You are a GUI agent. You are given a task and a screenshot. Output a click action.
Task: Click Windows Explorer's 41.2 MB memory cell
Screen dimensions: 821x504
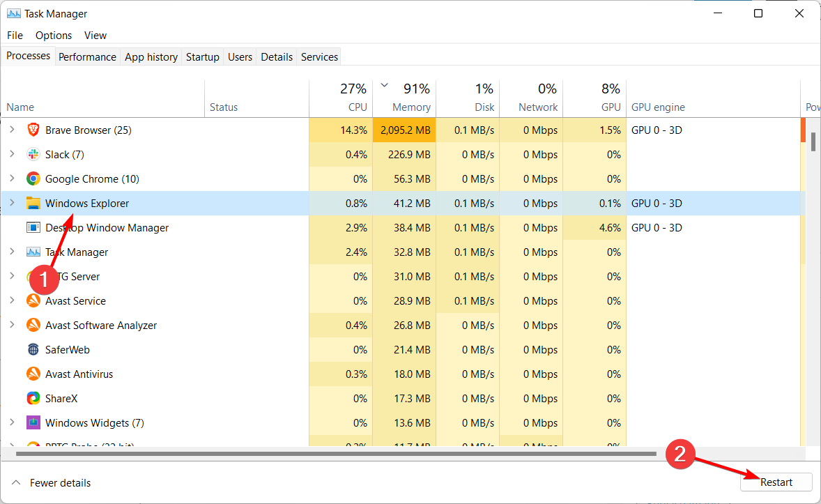404,204
